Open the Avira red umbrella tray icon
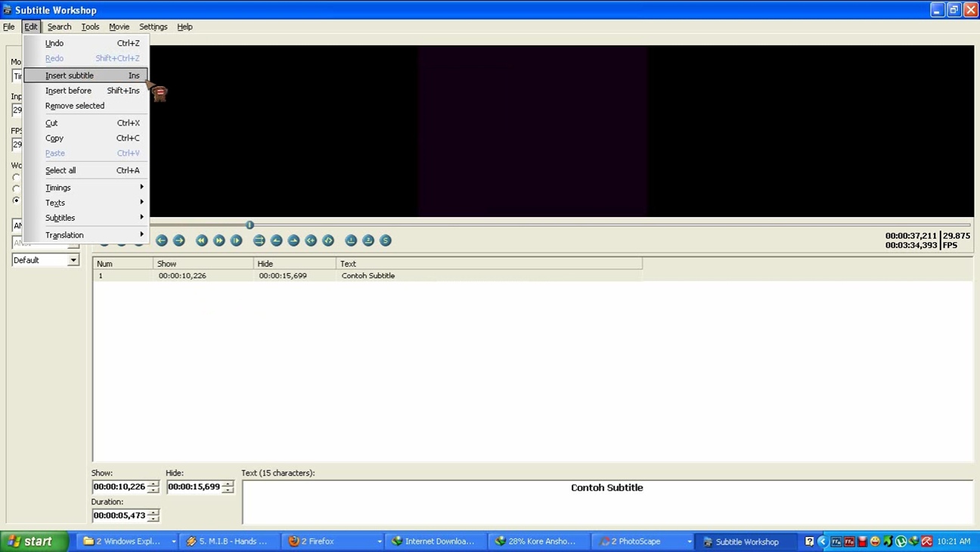The image size is (980, 552). click(926, 541)
